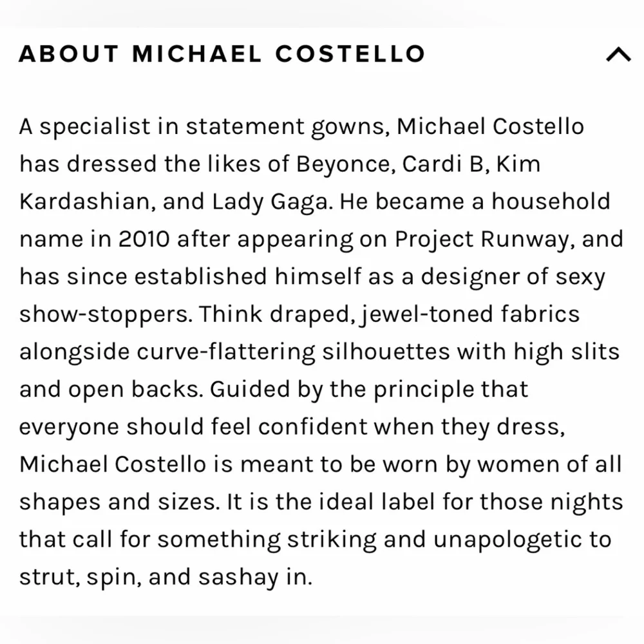Click the ABOUT MICHAEL COSTELLO heading
The image size is (644, 644).
coord(222,54)
